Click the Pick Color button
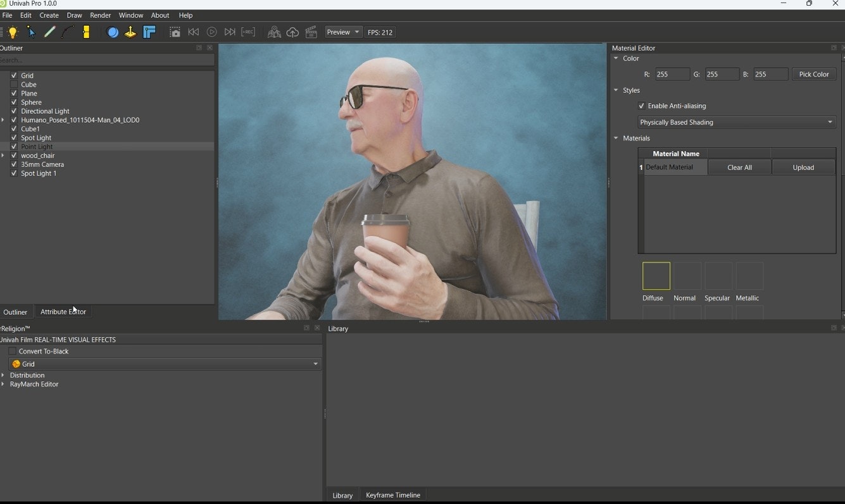845x504 pixels. coord(813,75)
